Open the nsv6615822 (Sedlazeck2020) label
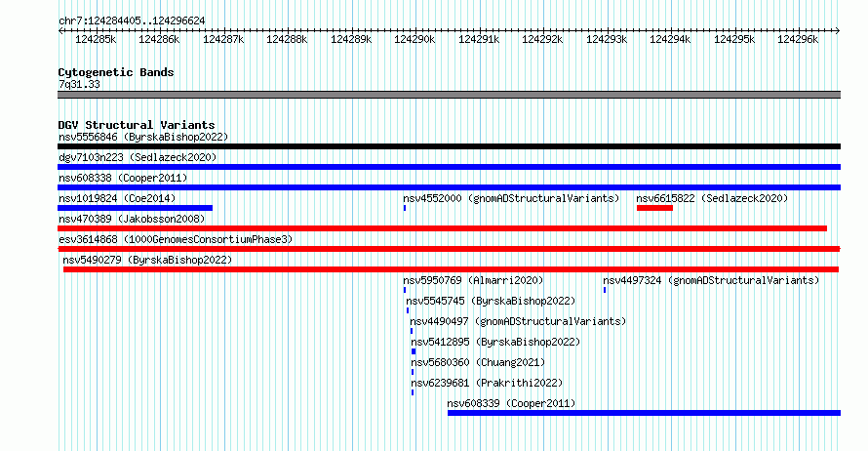This screenshot has width=868, height=451. (712, 198)
